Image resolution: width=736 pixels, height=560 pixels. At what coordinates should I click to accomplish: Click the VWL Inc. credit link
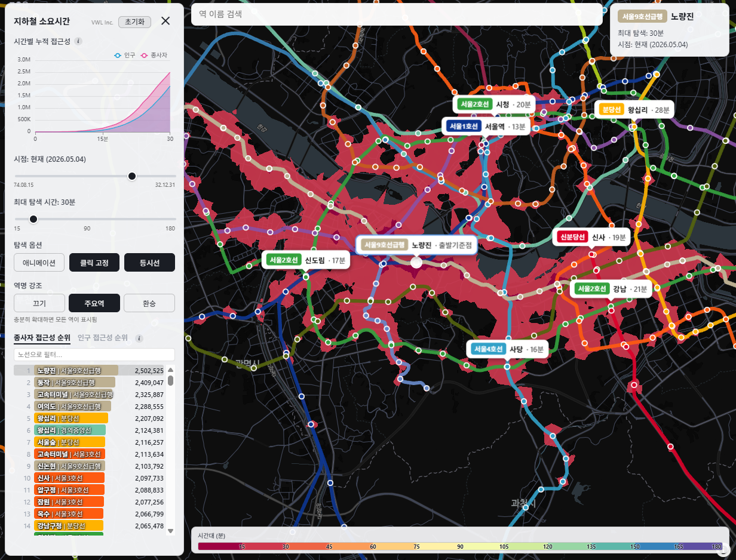point(102,22)
